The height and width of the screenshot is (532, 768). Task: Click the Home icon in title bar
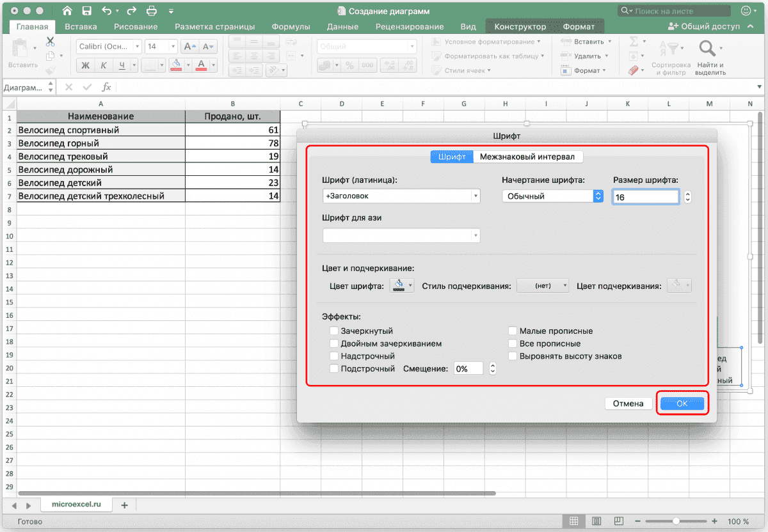coord(67,11)
